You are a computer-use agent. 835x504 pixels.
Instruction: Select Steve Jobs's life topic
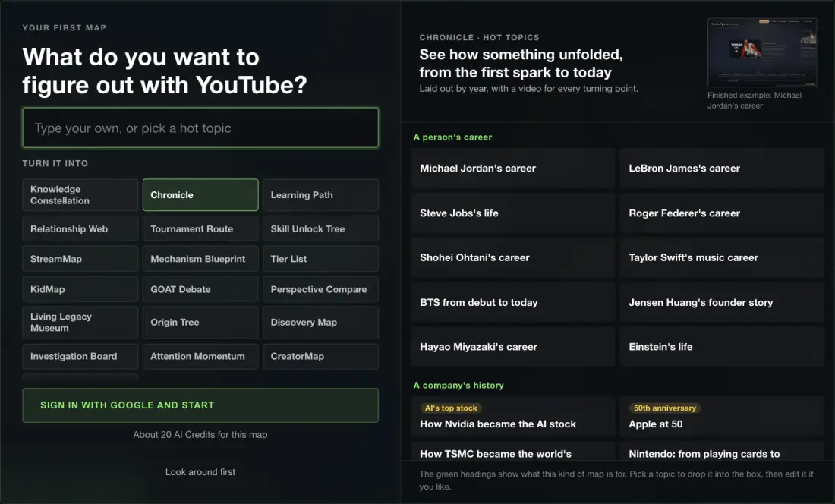[513, 213]
